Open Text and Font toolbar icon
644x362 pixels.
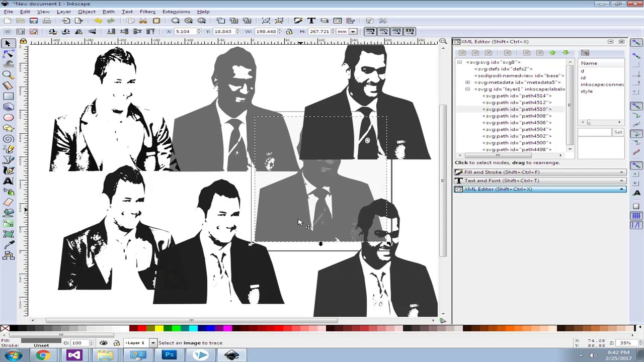[x=311, y=21]
